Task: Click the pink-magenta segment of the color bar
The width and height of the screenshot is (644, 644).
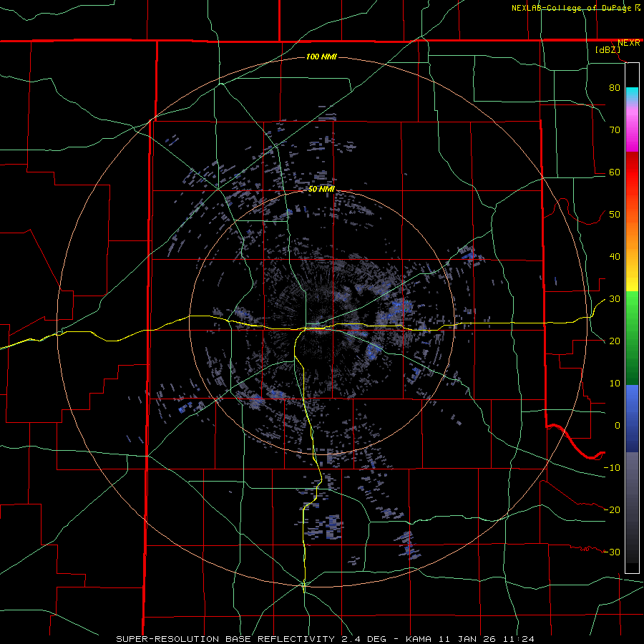Action: pos(632,128)
